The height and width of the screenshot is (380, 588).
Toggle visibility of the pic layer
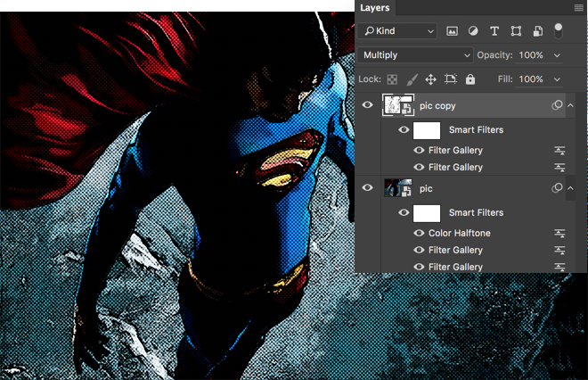coord(368,188)
